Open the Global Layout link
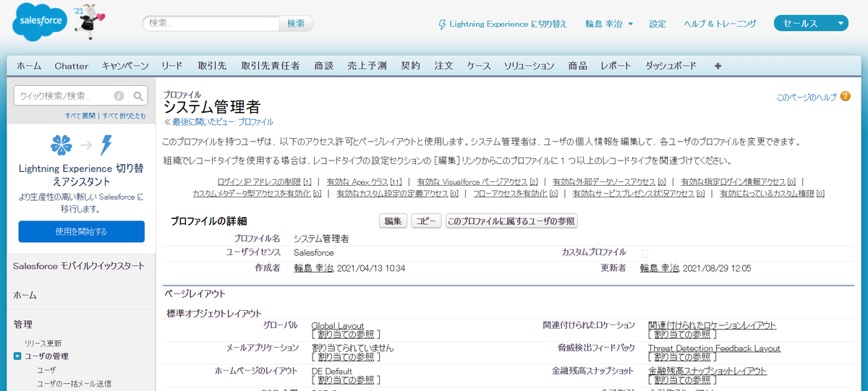Image resolution: width=868 pixels, height=391 pixels. click(338, 326)
